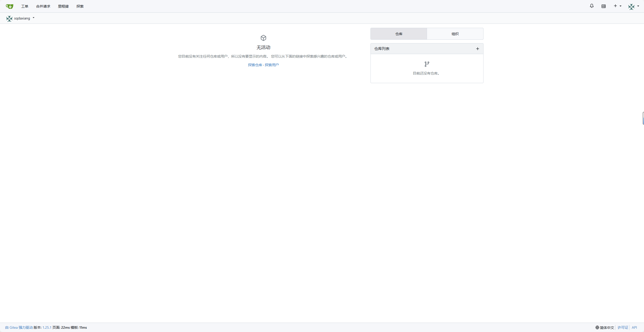
Task: Open the Actions runs icon in navbar
Action: (603, 6)
